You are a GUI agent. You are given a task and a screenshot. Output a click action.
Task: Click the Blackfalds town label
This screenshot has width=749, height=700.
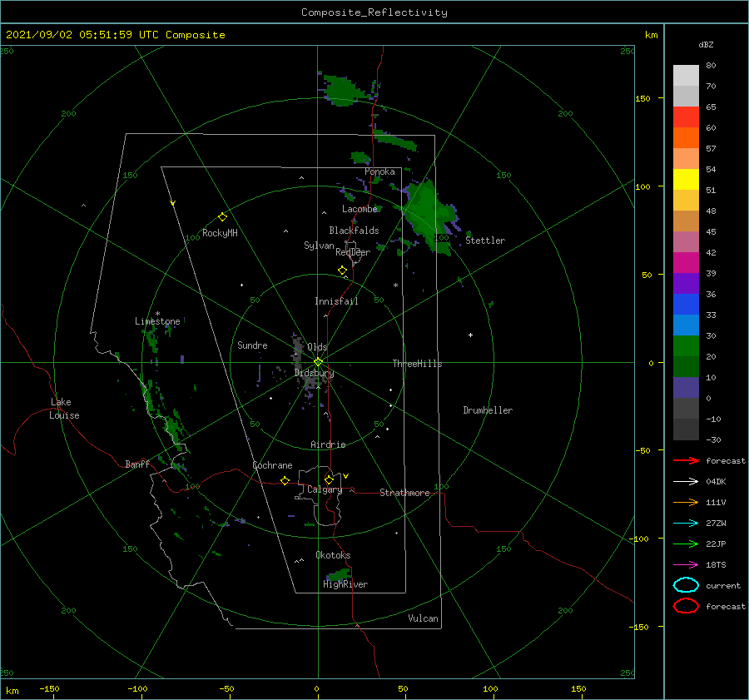coord(354,231)
